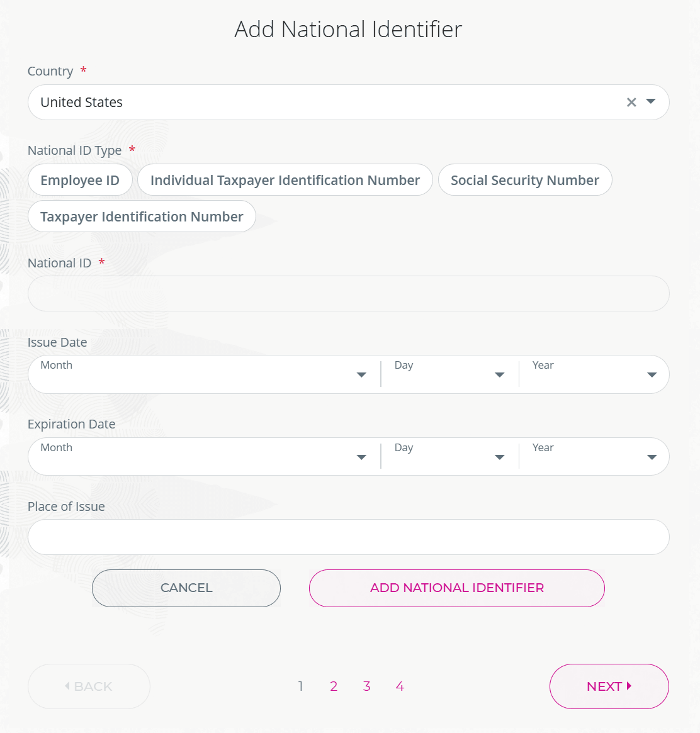Clear the United States country selection
700x733 pixels.
[x=631, y=102]
